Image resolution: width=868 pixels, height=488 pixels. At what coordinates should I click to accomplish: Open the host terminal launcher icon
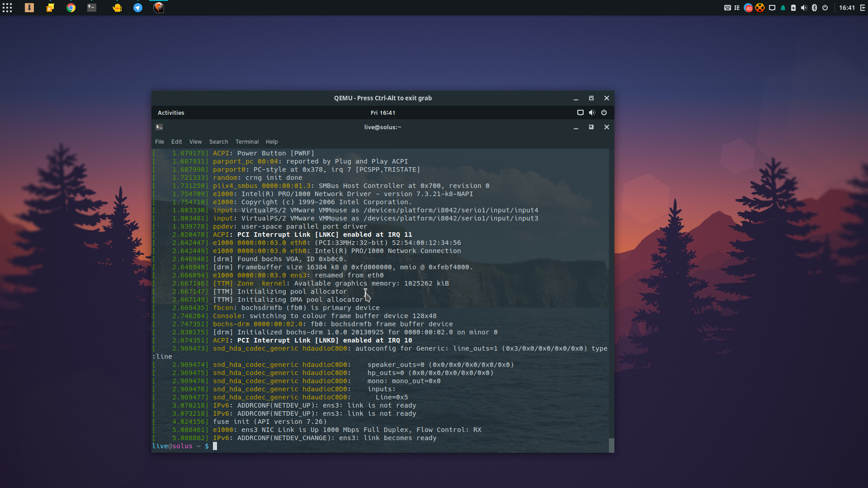coord(92,8)
